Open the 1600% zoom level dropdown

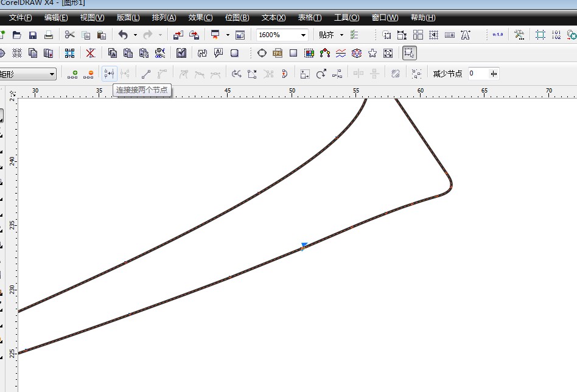pos(303,35)
